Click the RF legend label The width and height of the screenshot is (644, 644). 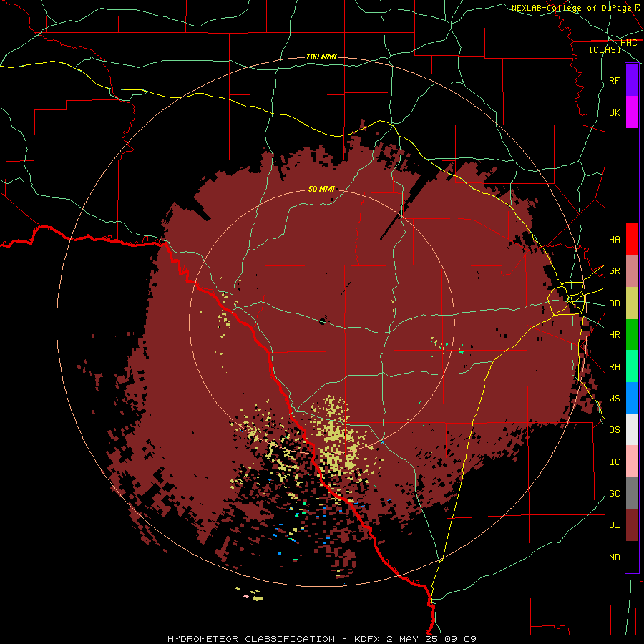tap(614, 80)
